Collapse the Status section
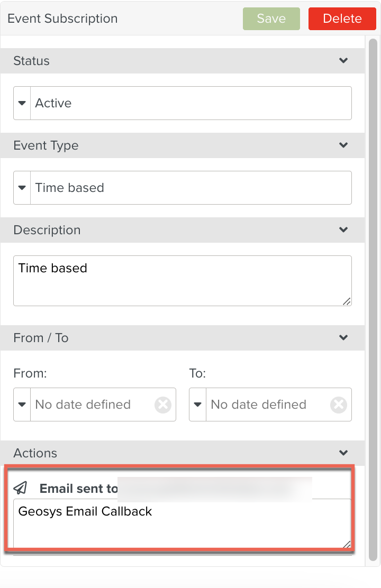The height and width of the screenshot is (588, 381). (343, 61)
